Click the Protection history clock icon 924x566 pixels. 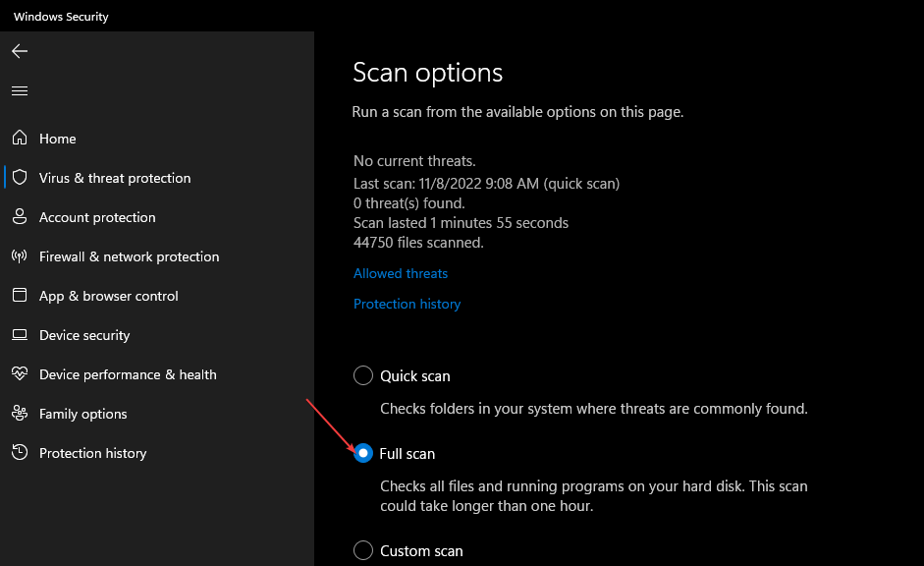tap(20, 452)
